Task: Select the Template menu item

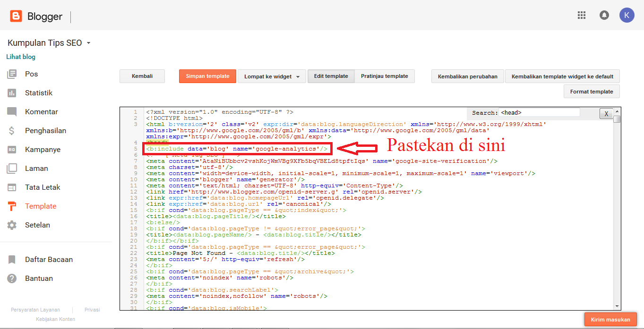Action: (x=41, y=206)
